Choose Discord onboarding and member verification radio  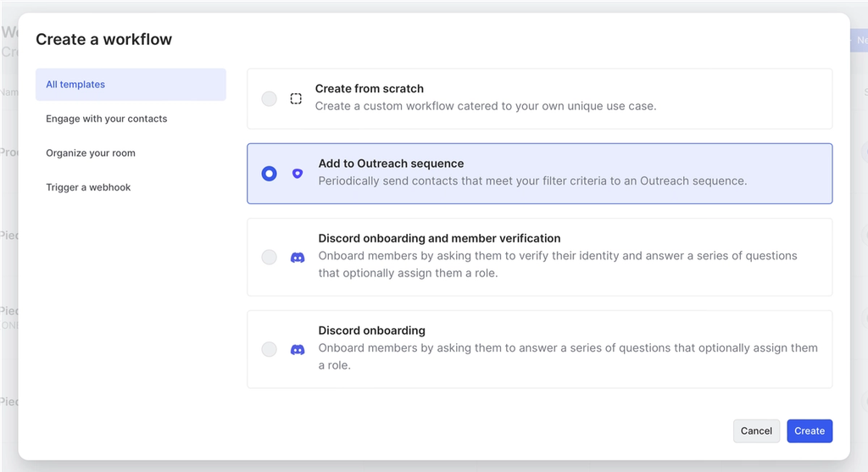pyautogui.click(x=270, y=257)
